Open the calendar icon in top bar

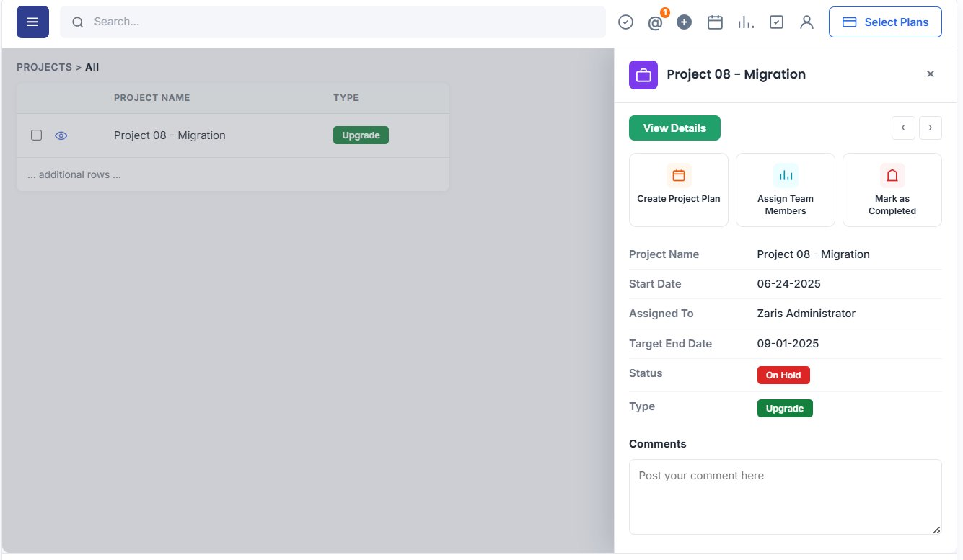pyautogui.click(x=715, y=22)
